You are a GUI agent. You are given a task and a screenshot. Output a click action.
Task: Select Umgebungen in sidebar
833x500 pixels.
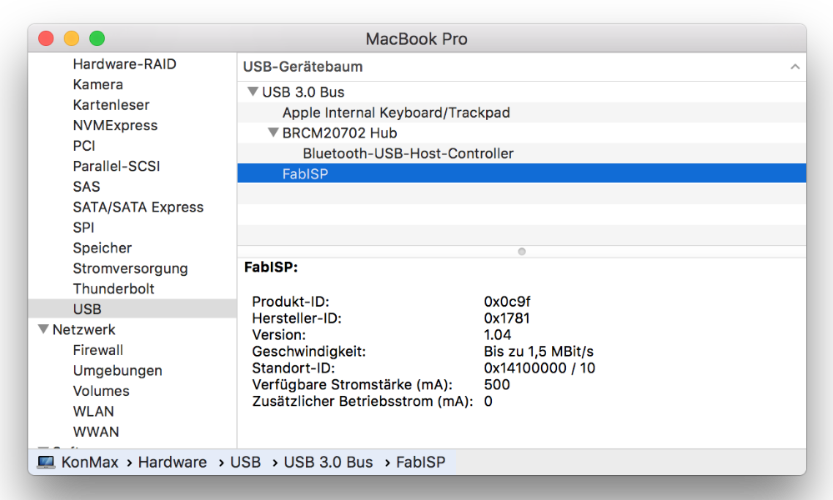117,370
